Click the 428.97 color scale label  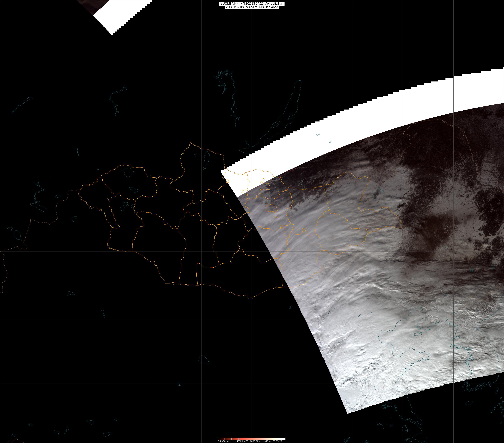click(252, 441)
